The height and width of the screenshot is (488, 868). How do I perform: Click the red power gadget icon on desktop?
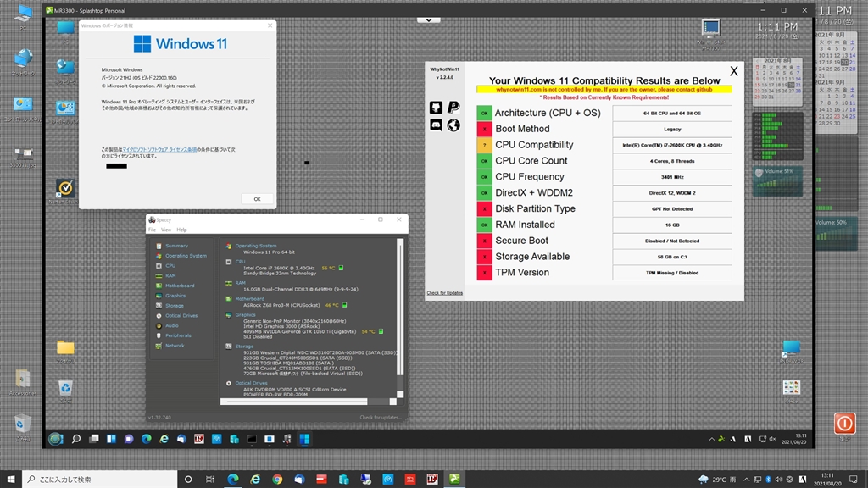[845, 424]
